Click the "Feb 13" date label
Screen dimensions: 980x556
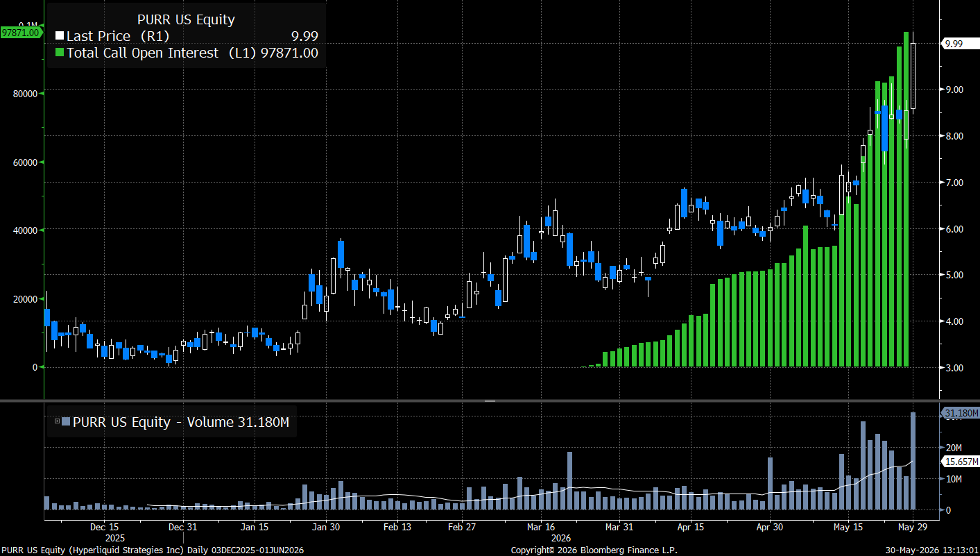[x=398, y=527]
